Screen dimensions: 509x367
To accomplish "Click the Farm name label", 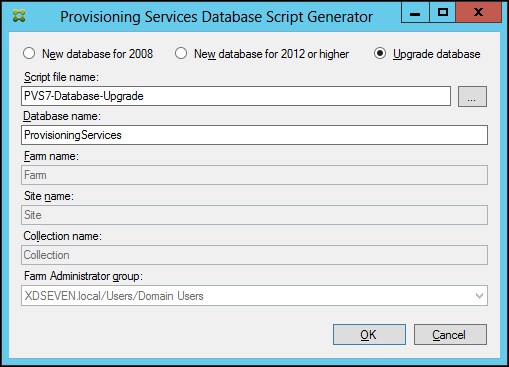I will pos(51,156).
